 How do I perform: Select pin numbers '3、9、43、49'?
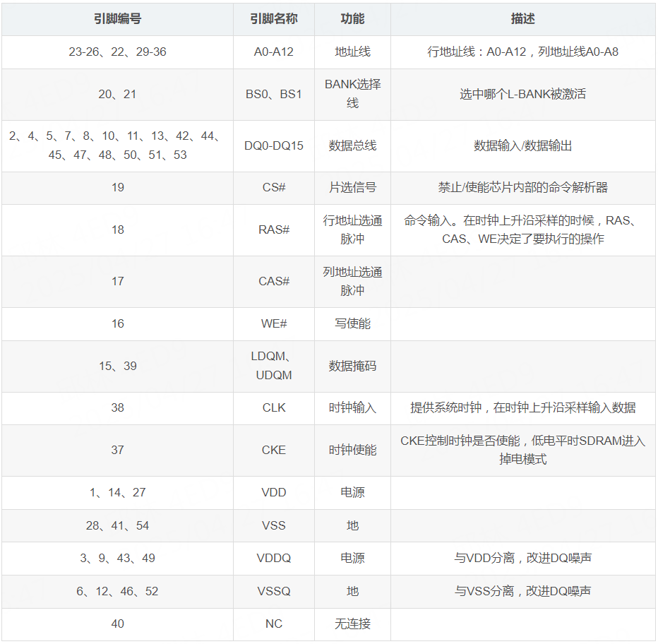click(117, 559)
